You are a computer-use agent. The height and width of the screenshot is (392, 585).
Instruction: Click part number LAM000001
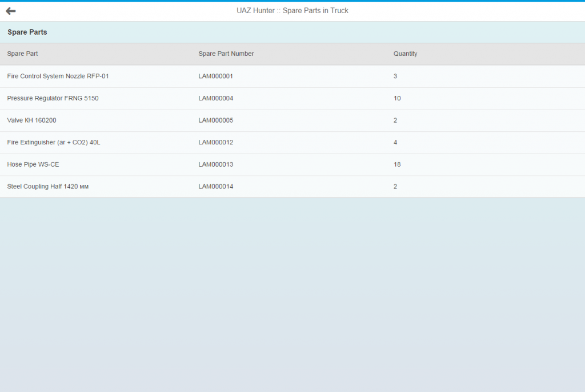(x=215, y=76)
